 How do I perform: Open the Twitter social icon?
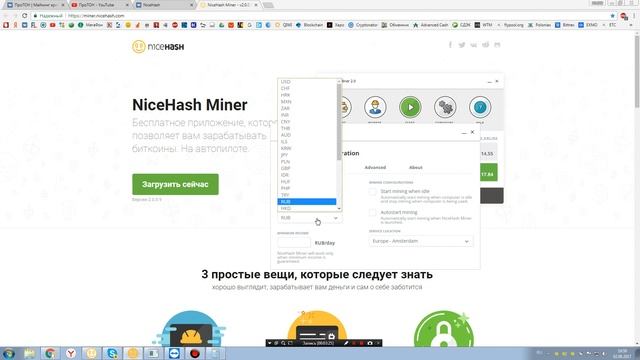tap(462, 45)
